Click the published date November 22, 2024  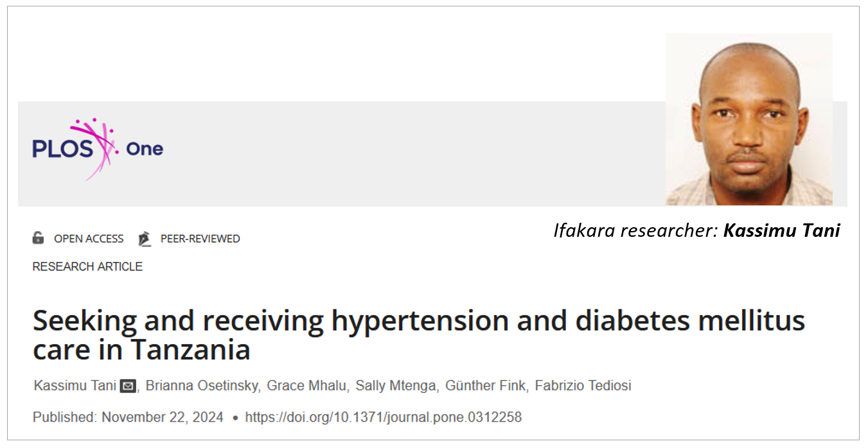click(x=163, y=417)
